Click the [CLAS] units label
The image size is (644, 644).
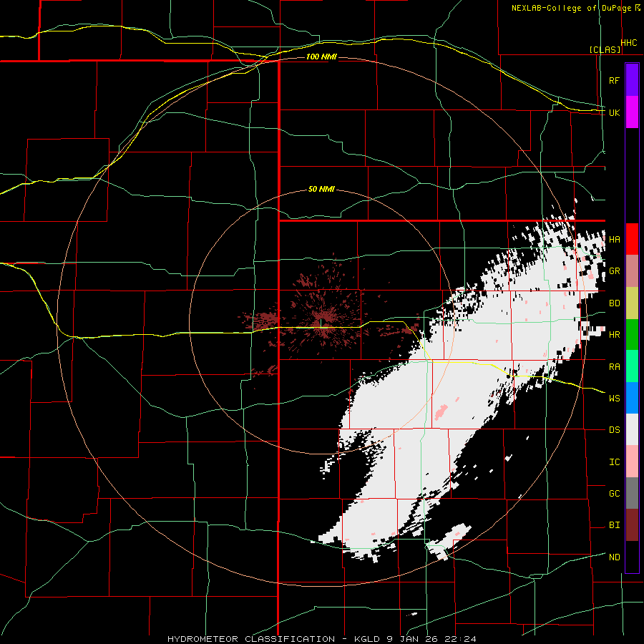click(x=605, y=49)
